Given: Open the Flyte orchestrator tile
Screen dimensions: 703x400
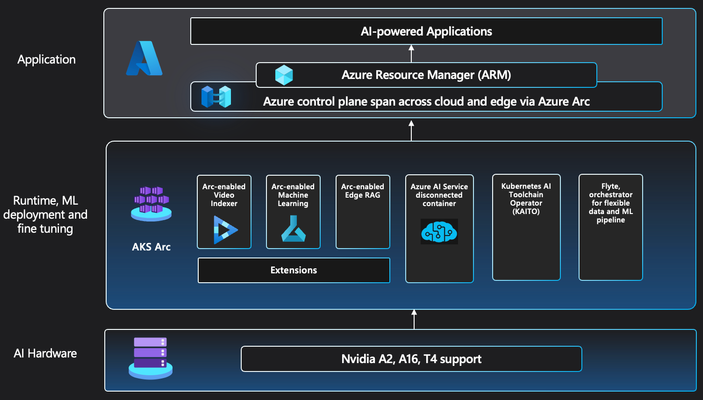Looking at the screenshot, I should (x=611, y=227).
